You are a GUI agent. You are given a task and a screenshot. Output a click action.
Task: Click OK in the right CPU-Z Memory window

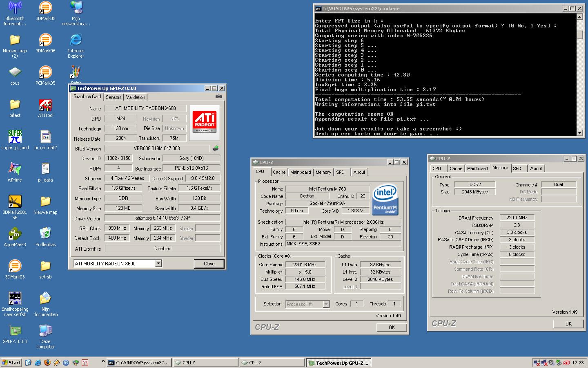coord(568,323)
